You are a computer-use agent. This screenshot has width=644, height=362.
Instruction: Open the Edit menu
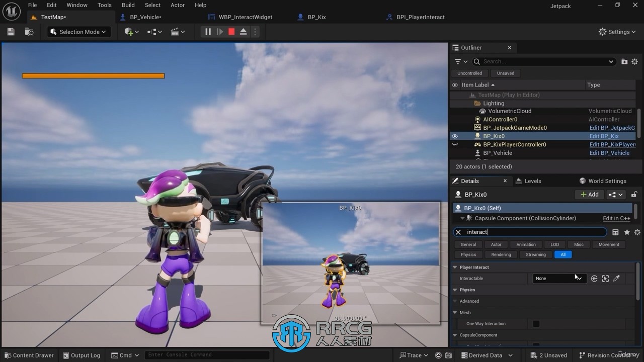click(52, 5)
